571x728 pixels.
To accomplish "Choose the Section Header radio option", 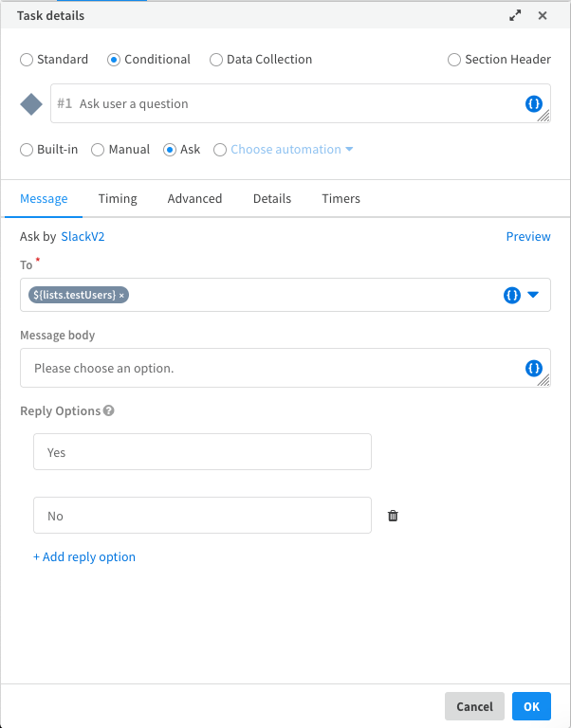I will point(454,60).
